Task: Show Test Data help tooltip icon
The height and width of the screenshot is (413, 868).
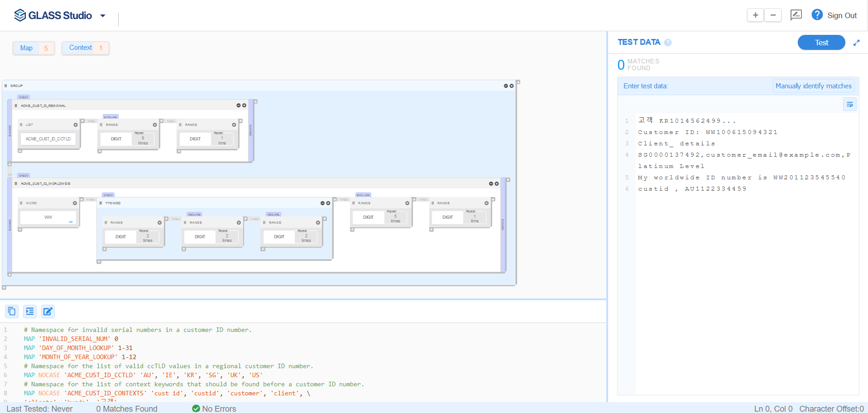Action: click(x=668, y=43)
